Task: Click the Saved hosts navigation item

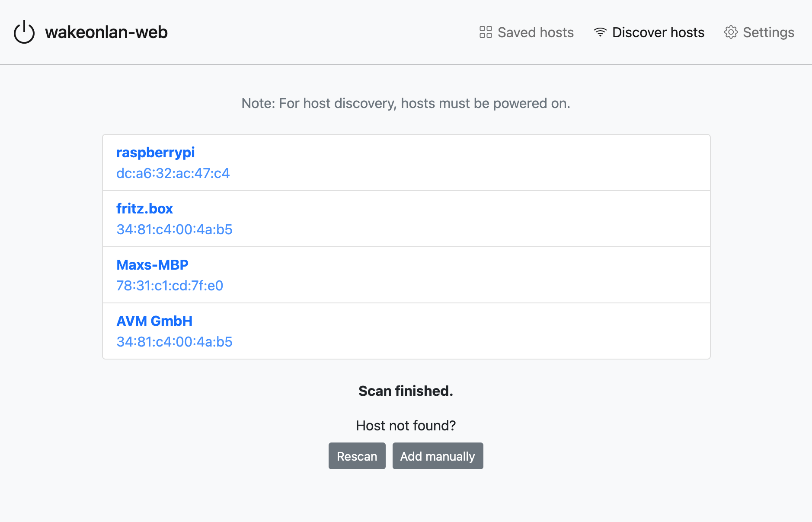Action: [535, 32]
